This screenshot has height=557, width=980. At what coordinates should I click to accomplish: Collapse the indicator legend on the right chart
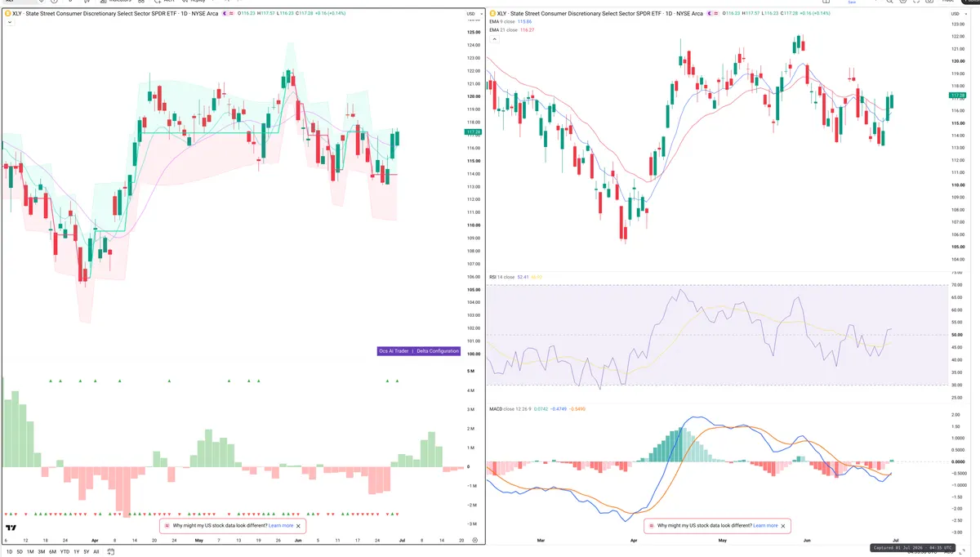494,39
